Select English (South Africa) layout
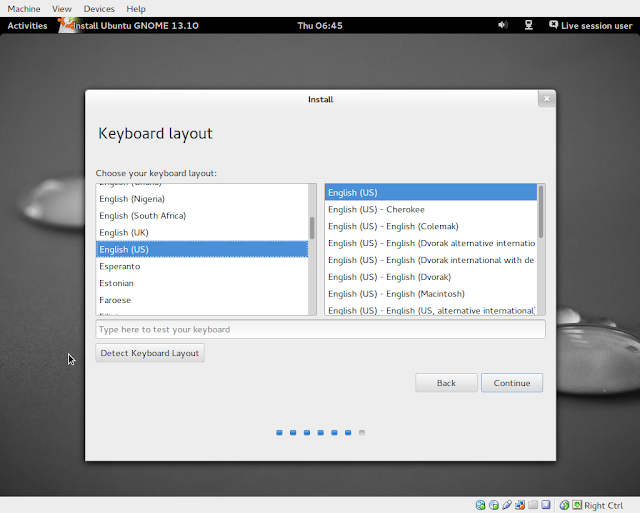The height and width of the screenshot is (513, 640). (202, 215)
